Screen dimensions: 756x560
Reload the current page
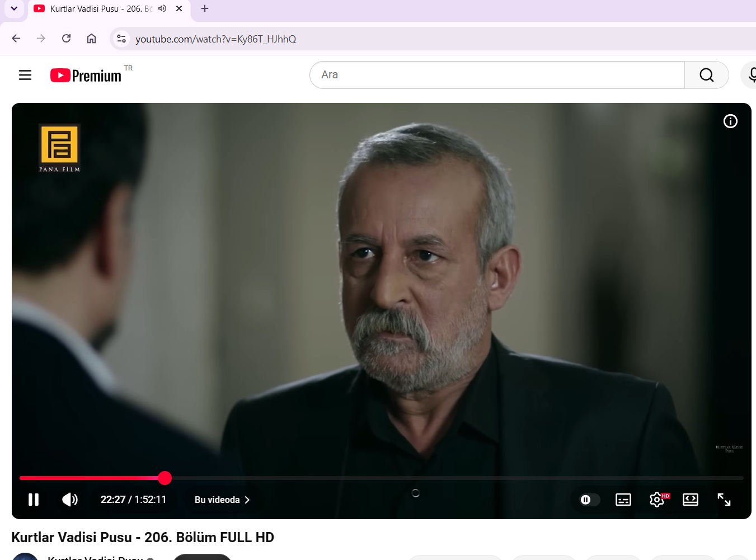click(66, 39)
